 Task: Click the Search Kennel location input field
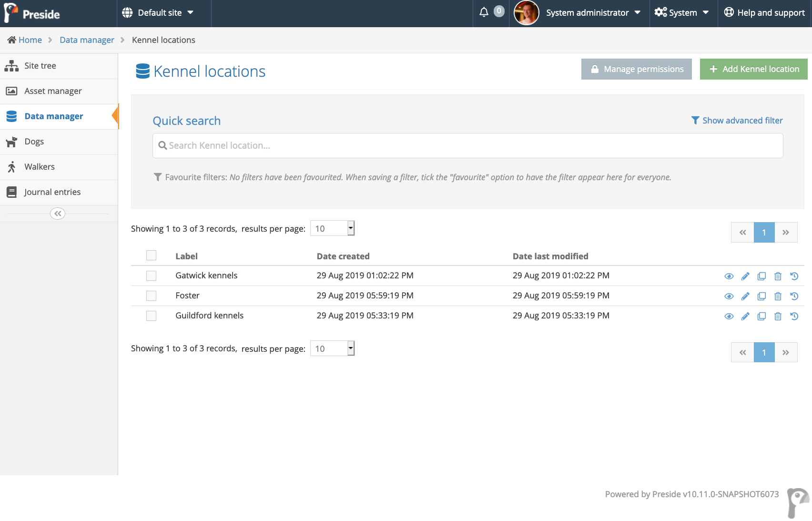tap(467, 145)
